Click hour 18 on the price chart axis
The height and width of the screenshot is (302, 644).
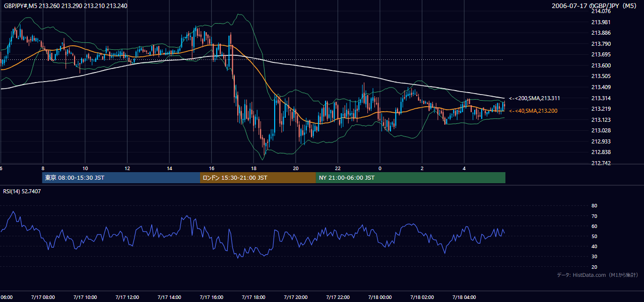253,168
